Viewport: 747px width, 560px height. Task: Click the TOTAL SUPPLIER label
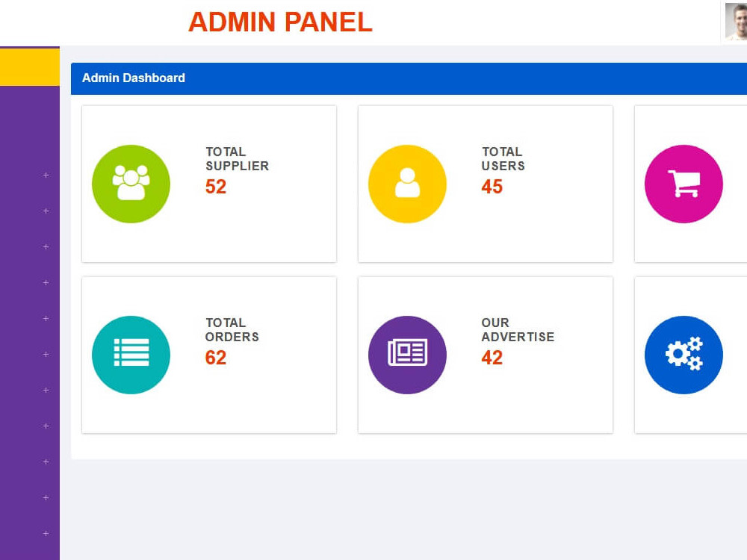point(238,158)
